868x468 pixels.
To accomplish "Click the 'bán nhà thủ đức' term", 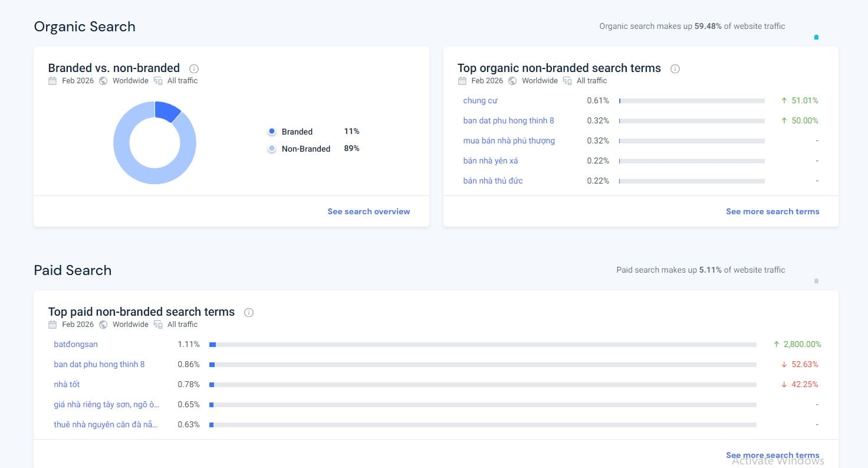I will [x=492, y=181].
